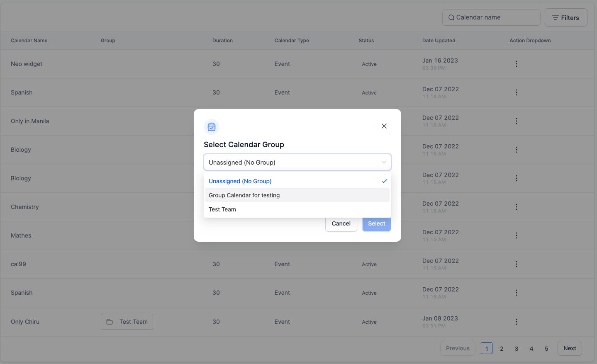
Task: Go to page 3 of results
Action: point(517,349)
